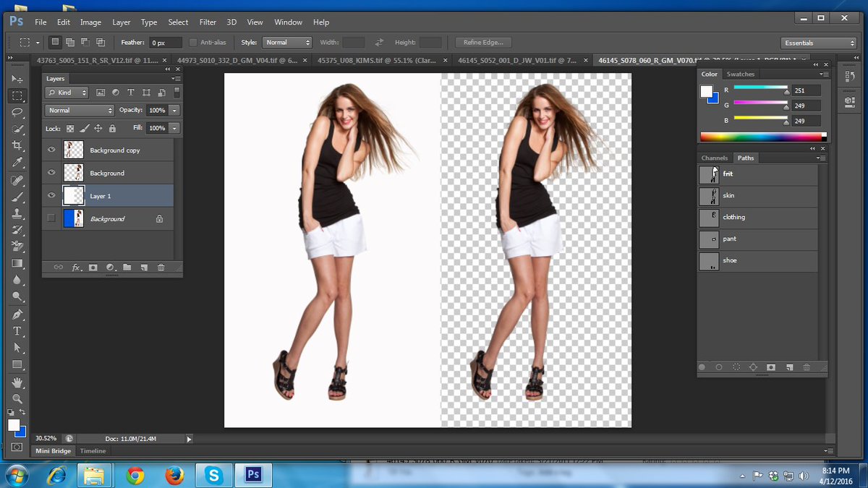Toggle Lock all padlock
Image resolution: width=868 pixels, height=488 pixels.
click(112, 128)
